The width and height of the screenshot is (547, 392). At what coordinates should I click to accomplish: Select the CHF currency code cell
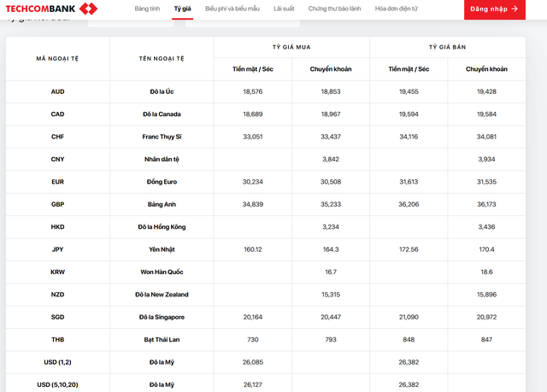(57, 137)
